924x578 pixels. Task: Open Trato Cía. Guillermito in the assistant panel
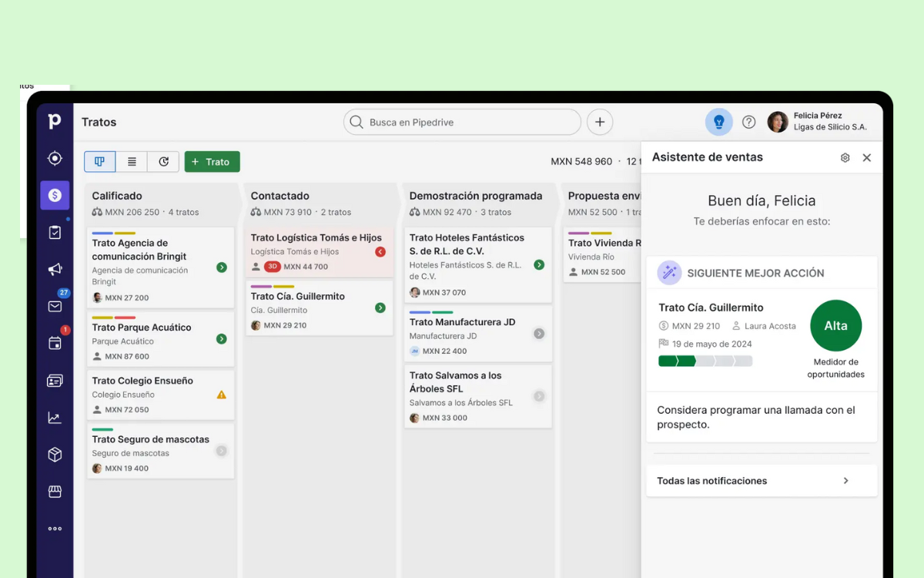coord(711,307)
